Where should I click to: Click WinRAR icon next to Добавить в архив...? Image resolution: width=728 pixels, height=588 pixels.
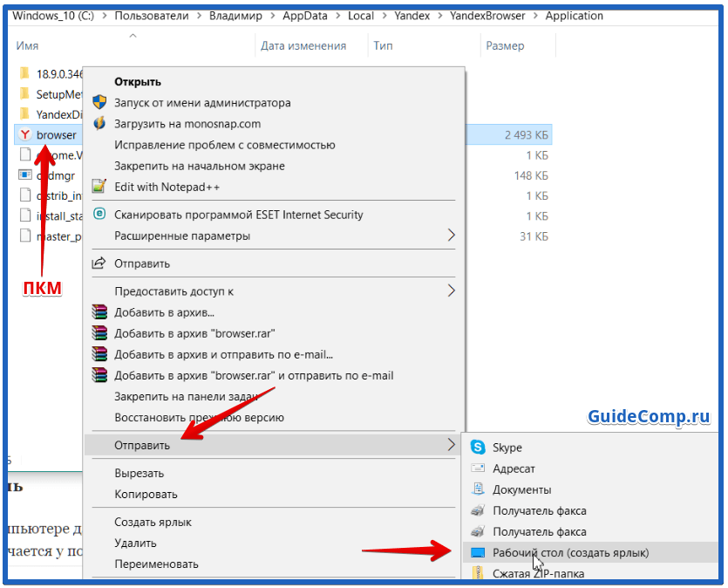(99, 312)
